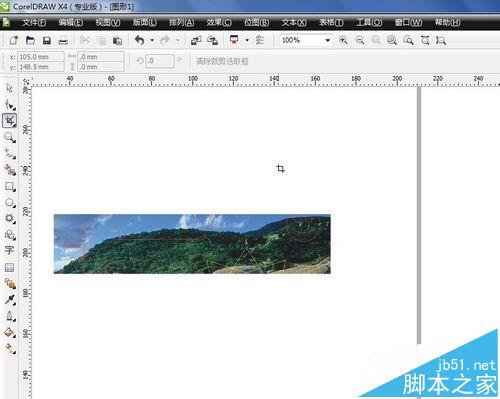Screen dimensions: 500x399
Task: Open the 排列(A) menu
Action: pos(182,23)
